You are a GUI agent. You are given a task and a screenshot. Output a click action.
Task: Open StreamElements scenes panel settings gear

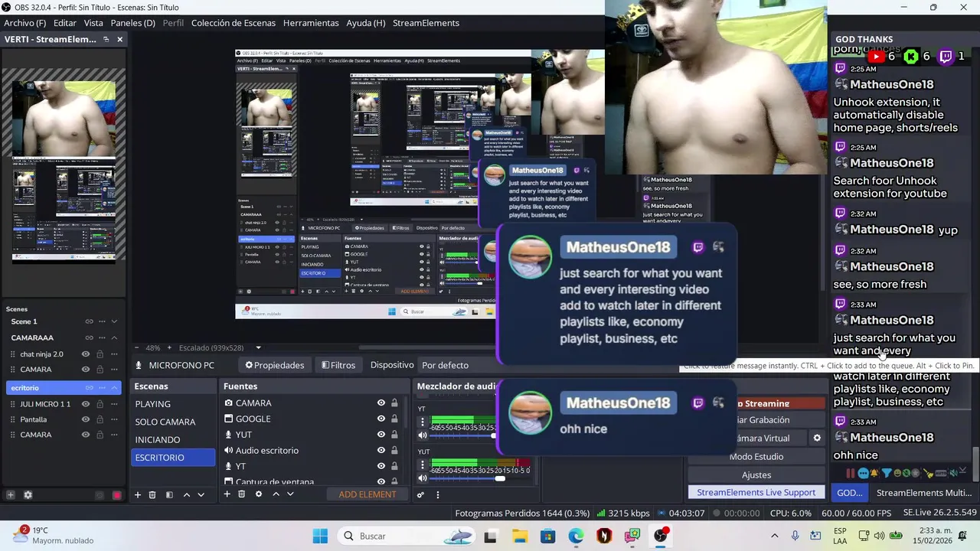click(28, 495)
